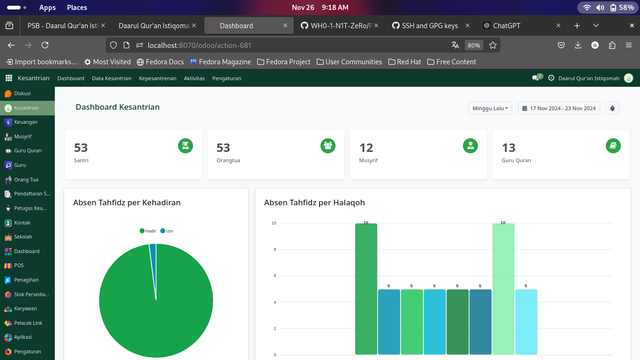Open the date range 17 Nov - 23 Nov picker
Image resolution: width=640 pixels, height=360 pixels.
click(x=559, y=108)
